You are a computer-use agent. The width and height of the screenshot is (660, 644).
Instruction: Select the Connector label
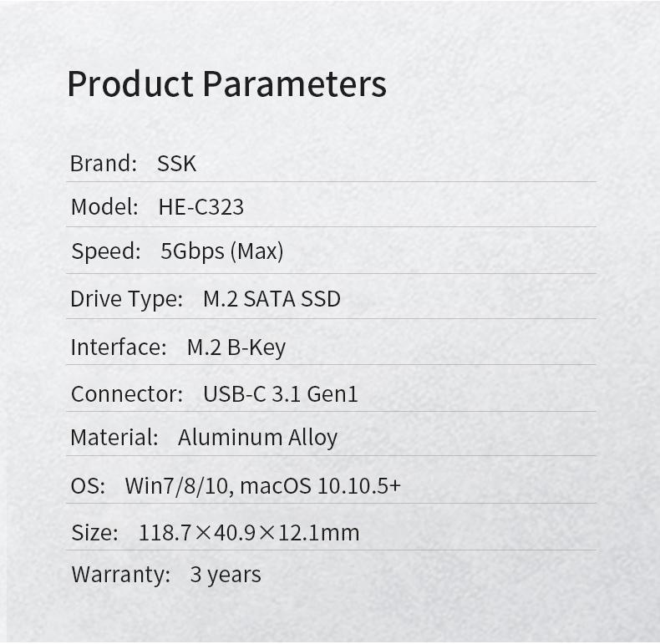tap(127, 394)
